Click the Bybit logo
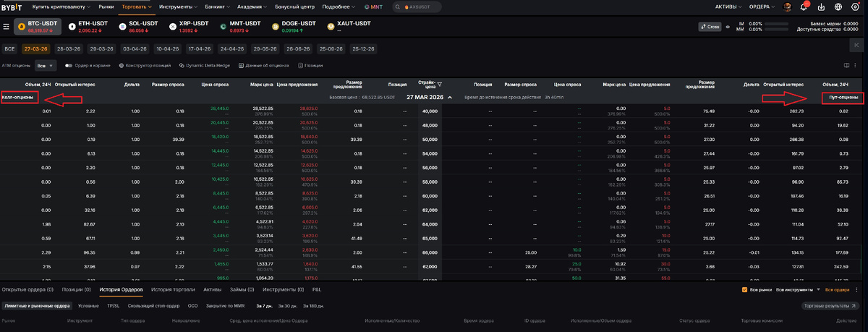 pos(12,7)
